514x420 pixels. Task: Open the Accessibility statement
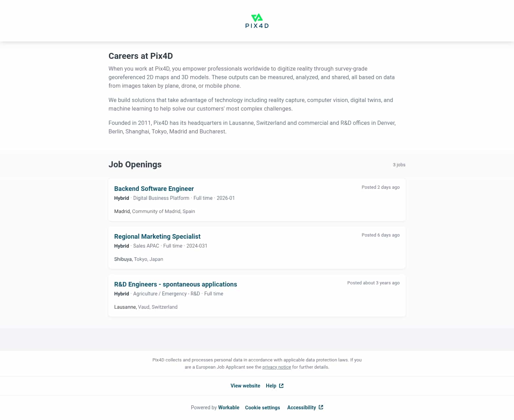[x=302, y=408]
